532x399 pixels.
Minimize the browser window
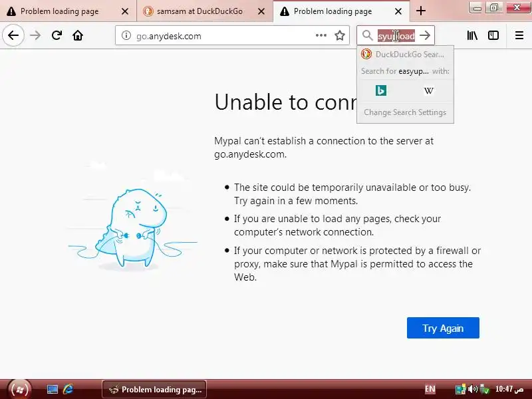click(x=477, y=7)
